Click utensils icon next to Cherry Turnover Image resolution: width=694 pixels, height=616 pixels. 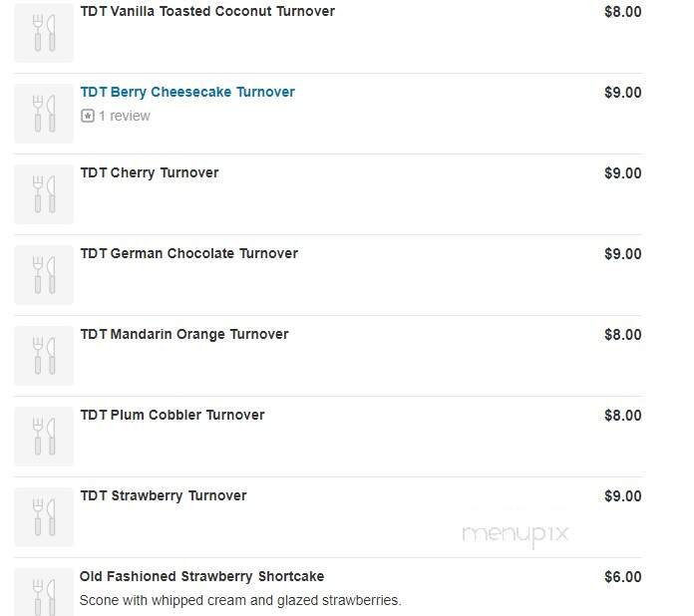[x=44, y=193]
